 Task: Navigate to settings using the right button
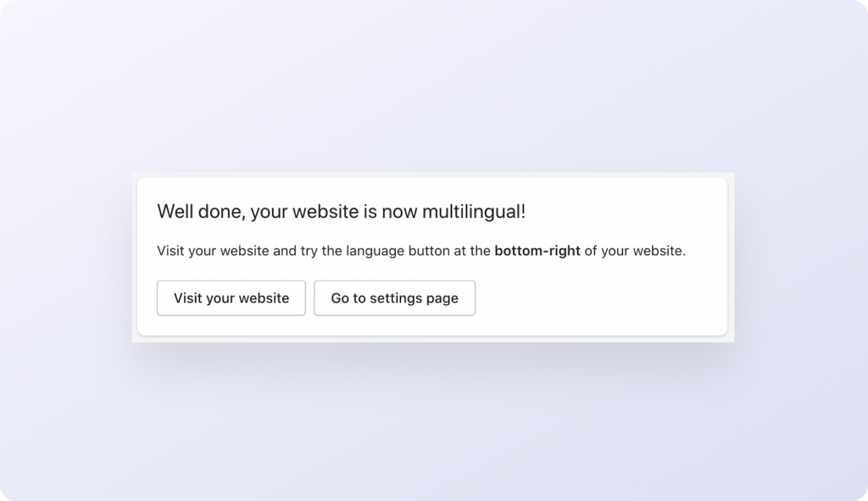pos(394,298)
